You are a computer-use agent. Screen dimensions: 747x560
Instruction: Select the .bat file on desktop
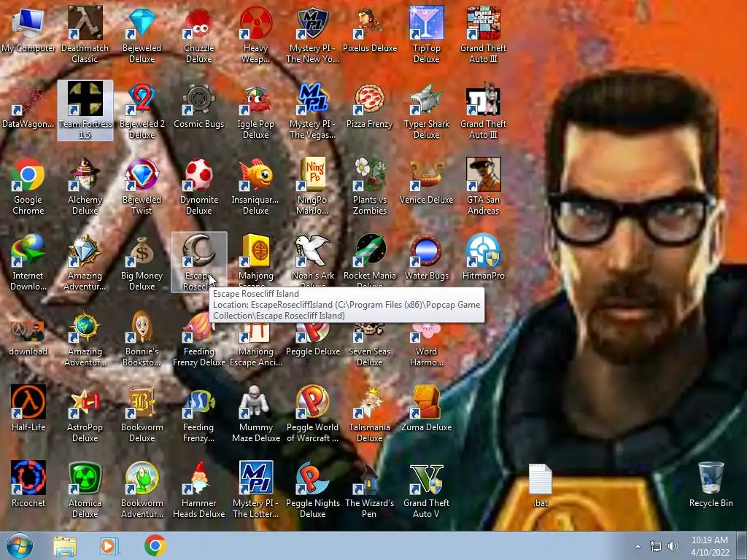click(541, 484)
